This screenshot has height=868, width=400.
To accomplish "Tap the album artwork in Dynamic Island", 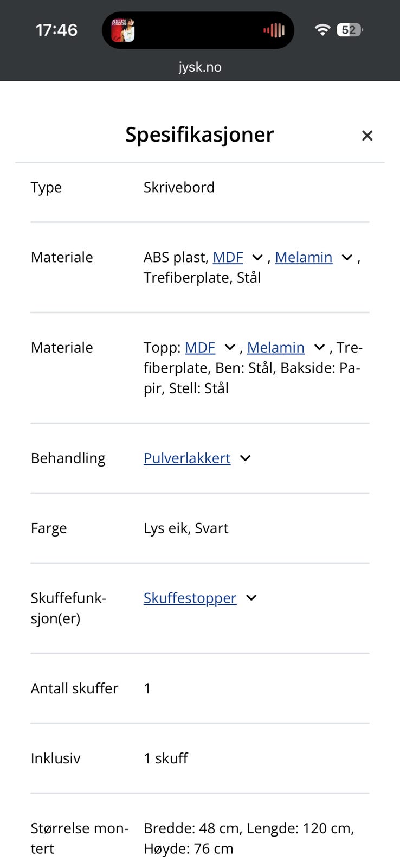I will [123, 30].
